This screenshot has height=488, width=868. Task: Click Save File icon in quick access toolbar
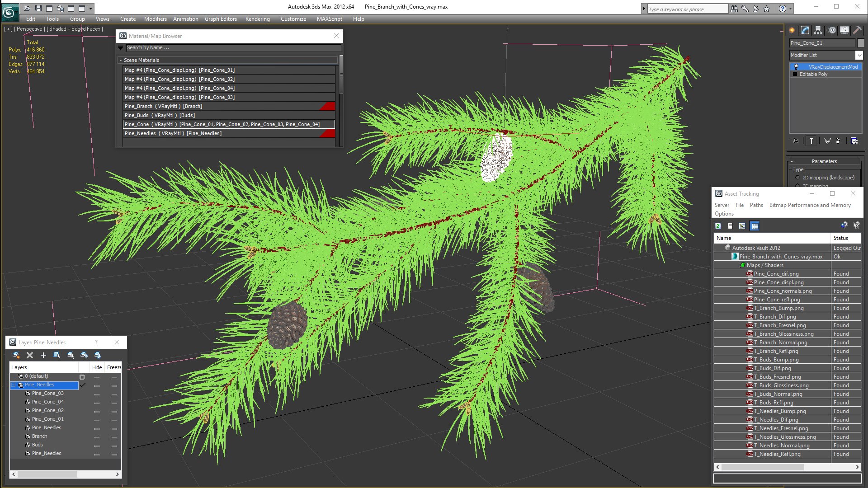click(x=38, y=8)
